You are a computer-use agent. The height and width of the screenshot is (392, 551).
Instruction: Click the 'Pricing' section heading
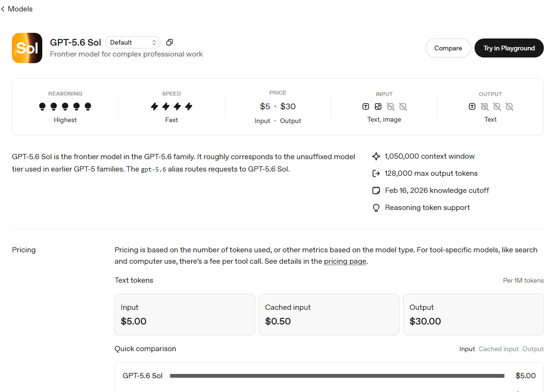[x=24, y=250]
